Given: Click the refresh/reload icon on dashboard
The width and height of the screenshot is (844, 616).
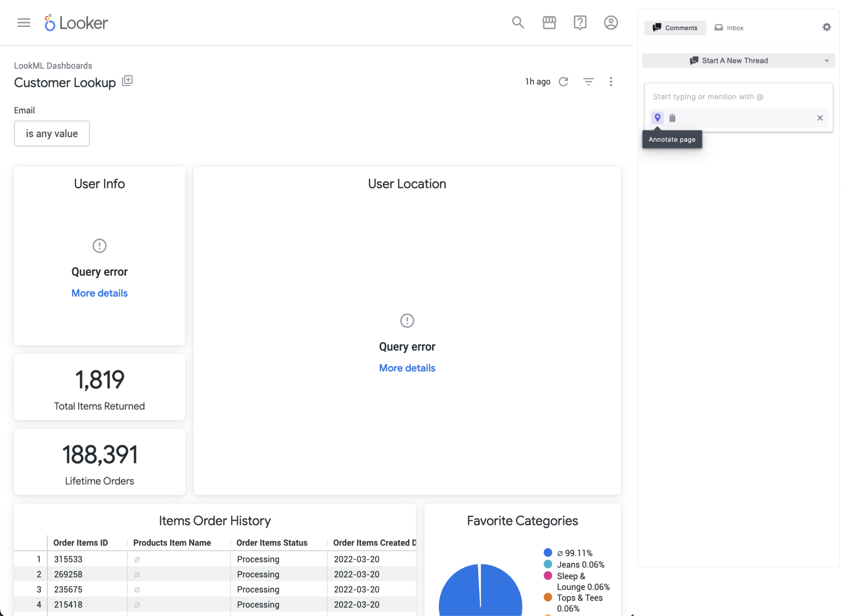Looking at the screenshot, I should [564, 81].
